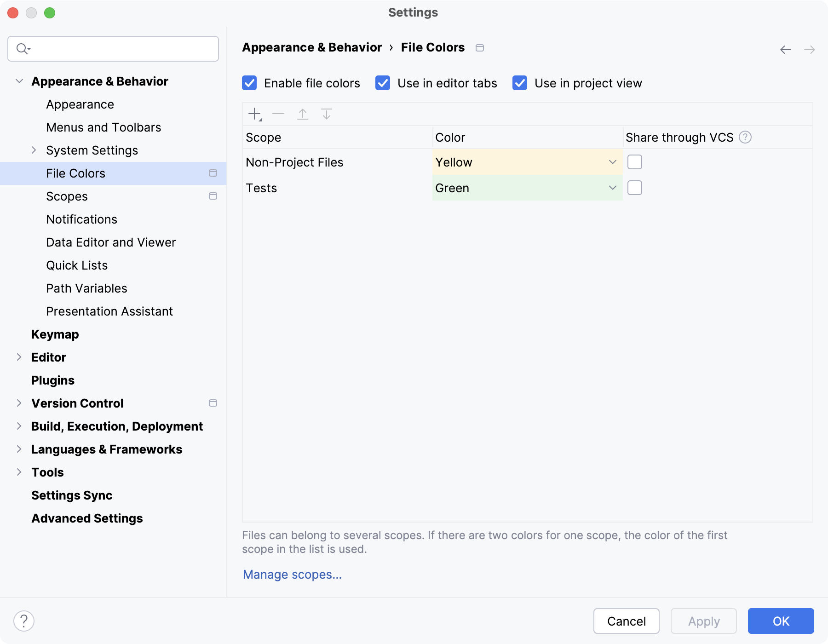Click the remove scope minus icon

click(279, 114)
